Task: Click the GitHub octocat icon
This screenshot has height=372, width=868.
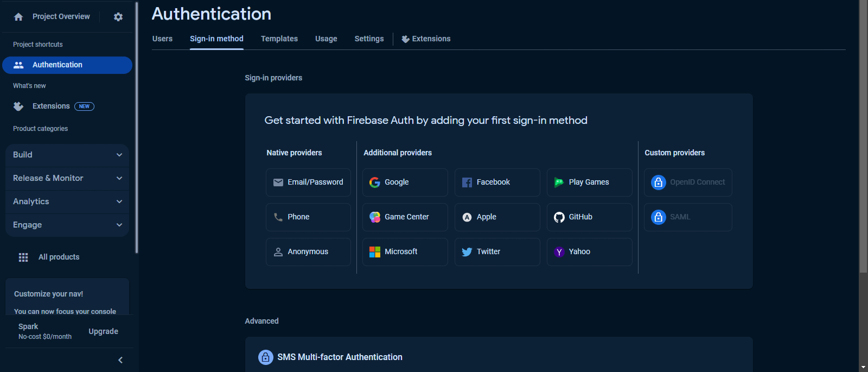Action: click(x=559, y=217)
